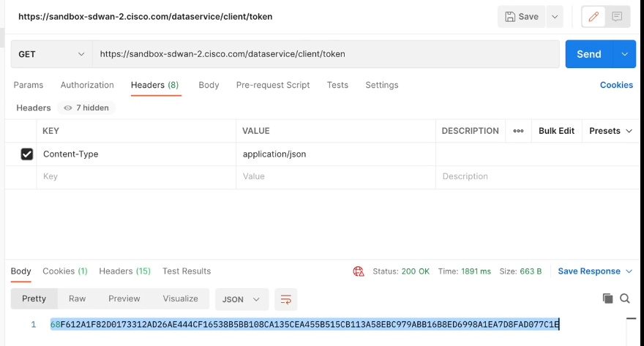Screen dimensions: 644x346
Task: Click the highlighted token response text
Action: tap(304, 325)
